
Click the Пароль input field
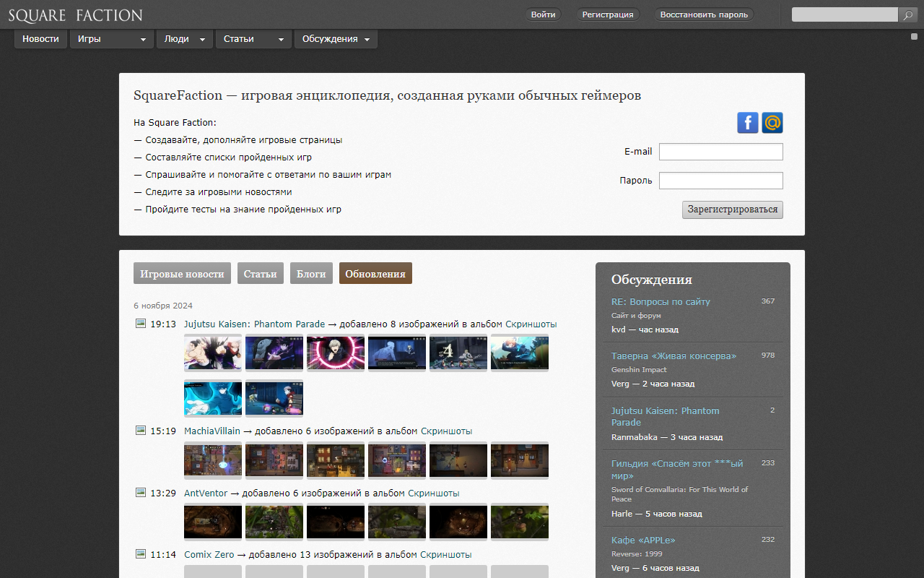click(x=720, y=181)
